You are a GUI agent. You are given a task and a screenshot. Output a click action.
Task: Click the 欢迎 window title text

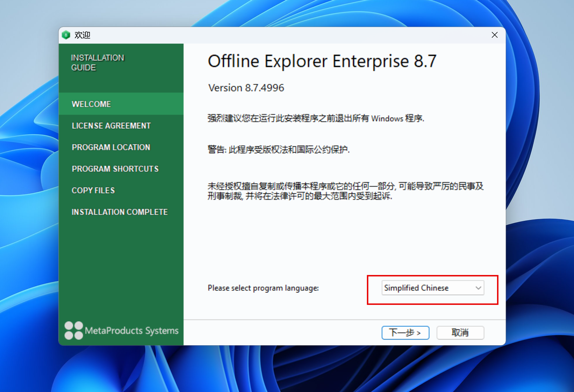[x=82, y=35]
